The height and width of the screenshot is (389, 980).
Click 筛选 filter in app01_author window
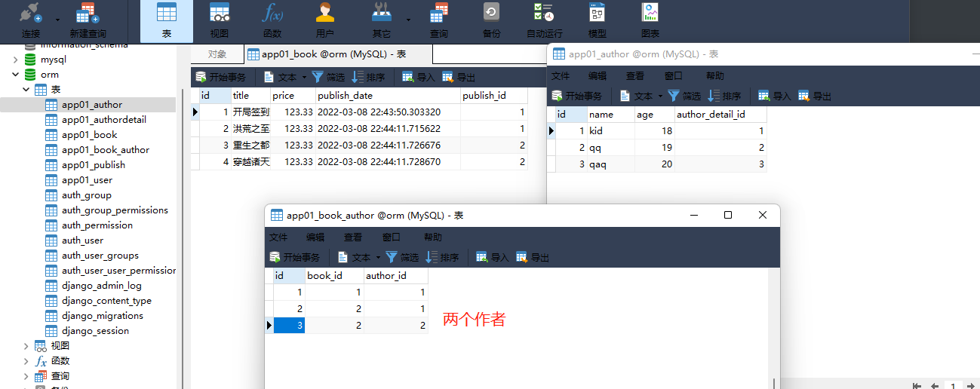[x=684, y=96]
